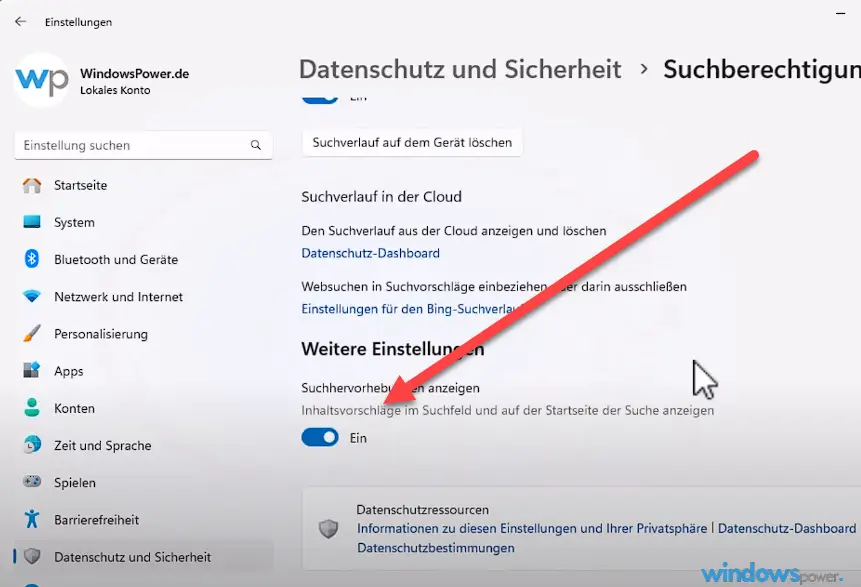This screenshot has height=587, width=861.
Task: Click the Apps icon in the sidebar
Action: 32,370
